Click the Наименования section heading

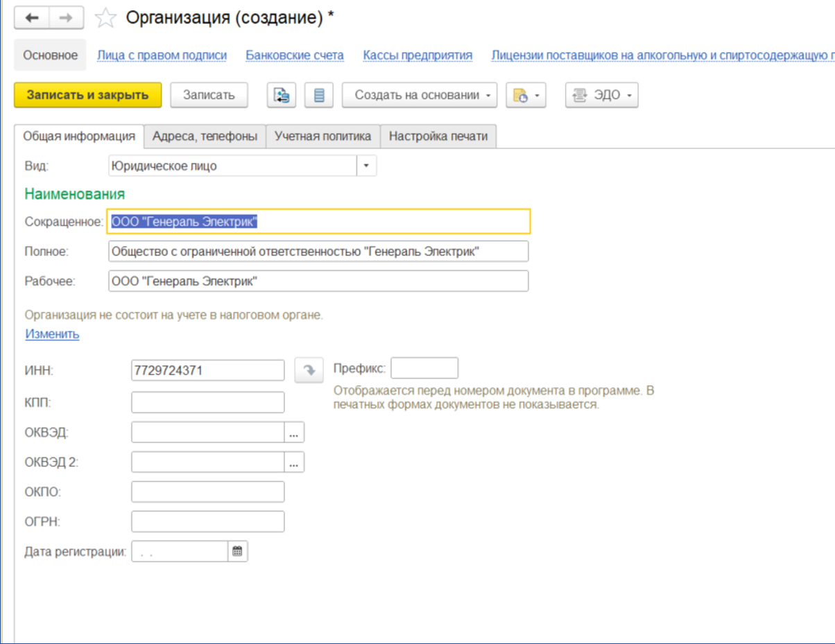pyautogui.click(x=75, y=194)
